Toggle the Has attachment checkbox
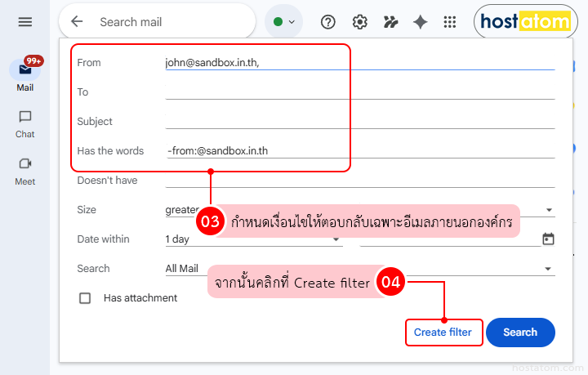Image resolution: width=588 pixels, height=375 pixels. (85, 298)
